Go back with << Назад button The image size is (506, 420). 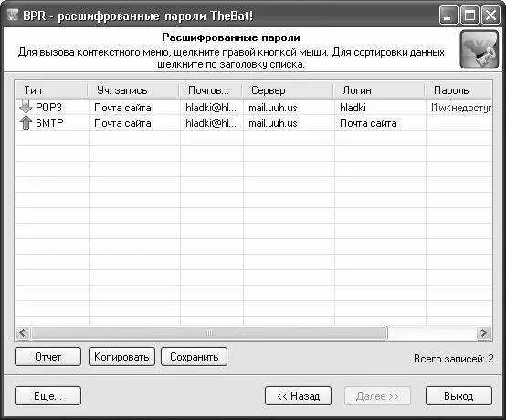[x=298, y=396]
